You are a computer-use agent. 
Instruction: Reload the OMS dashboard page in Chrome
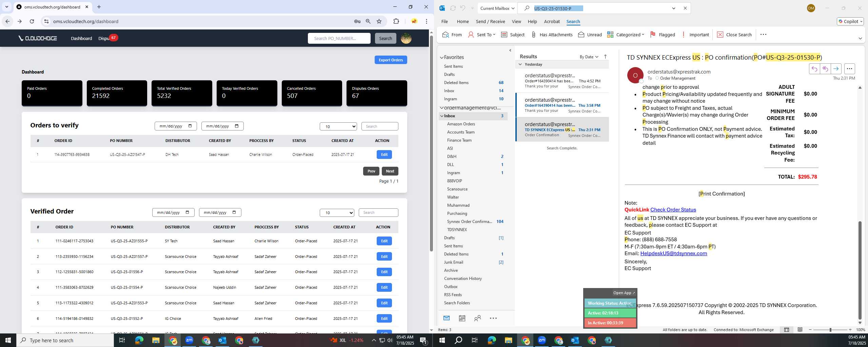point(32,21)
